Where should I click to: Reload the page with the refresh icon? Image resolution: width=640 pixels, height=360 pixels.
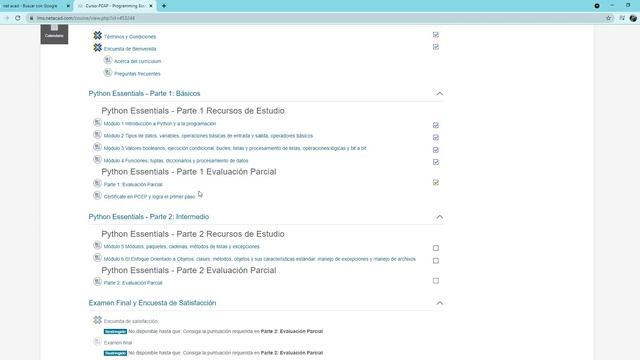(x=18, y=18)
